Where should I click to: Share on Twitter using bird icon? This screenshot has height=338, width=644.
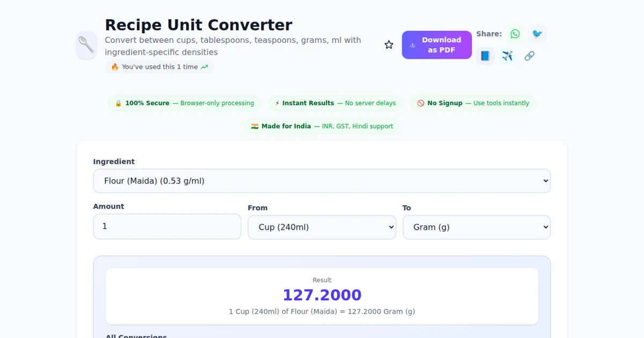click(x=537, y=34)
